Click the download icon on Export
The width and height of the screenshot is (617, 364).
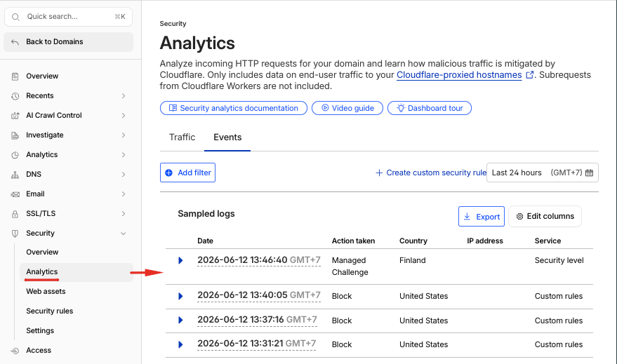click(x=467, y=217)
